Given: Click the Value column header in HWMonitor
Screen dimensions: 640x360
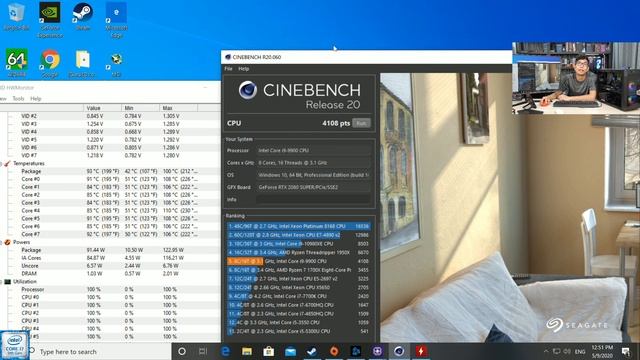Looking at the screenshot, I should click(x=102, y=108).
